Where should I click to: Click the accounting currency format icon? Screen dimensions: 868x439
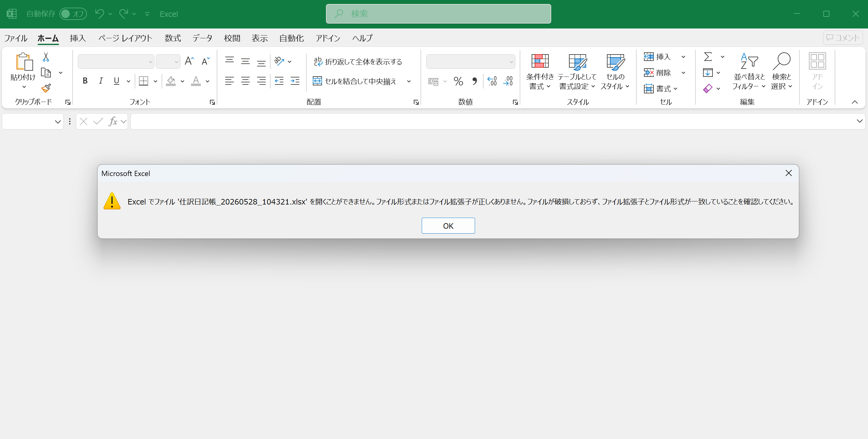pyautogui.click(x=433, y=81)
